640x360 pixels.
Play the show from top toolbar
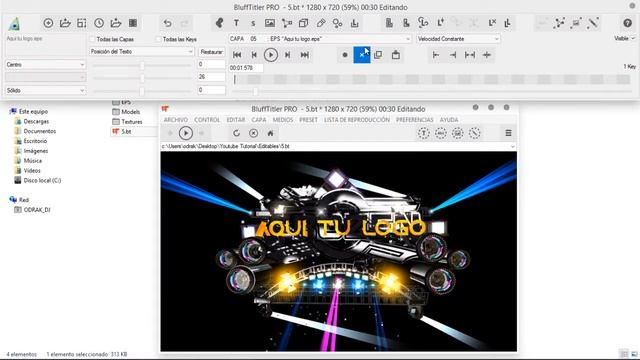pyautogui.click(x=271, y=55)
